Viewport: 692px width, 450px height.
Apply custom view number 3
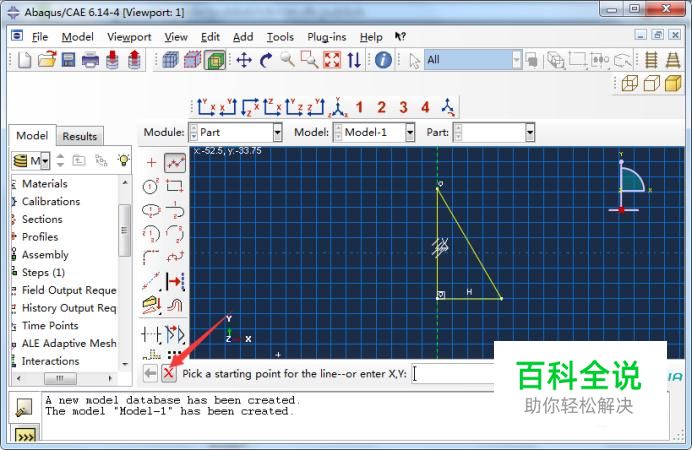[403, 107]
